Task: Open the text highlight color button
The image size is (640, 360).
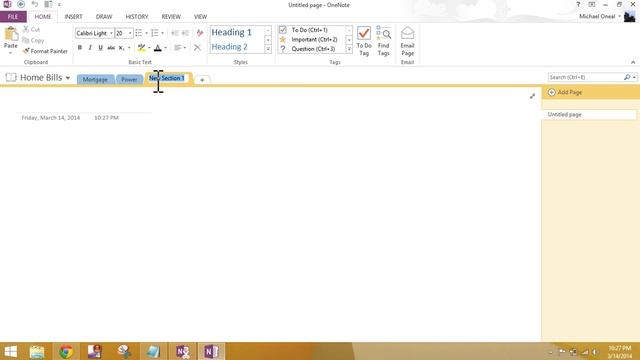Action: [141, 48]
